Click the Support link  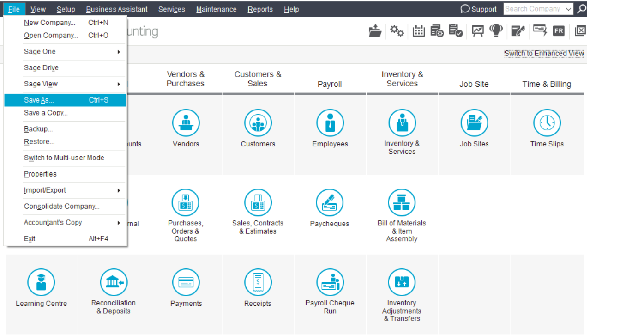(x=479, y=9)
